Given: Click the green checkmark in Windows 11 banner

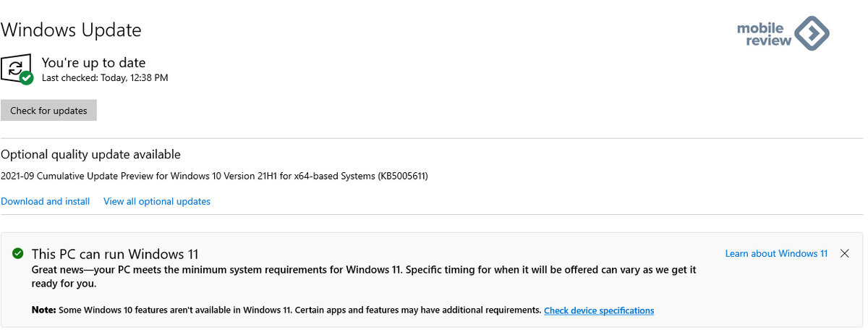Looking at the screenshot, I should pyautogui.click(x=18, y=253).
